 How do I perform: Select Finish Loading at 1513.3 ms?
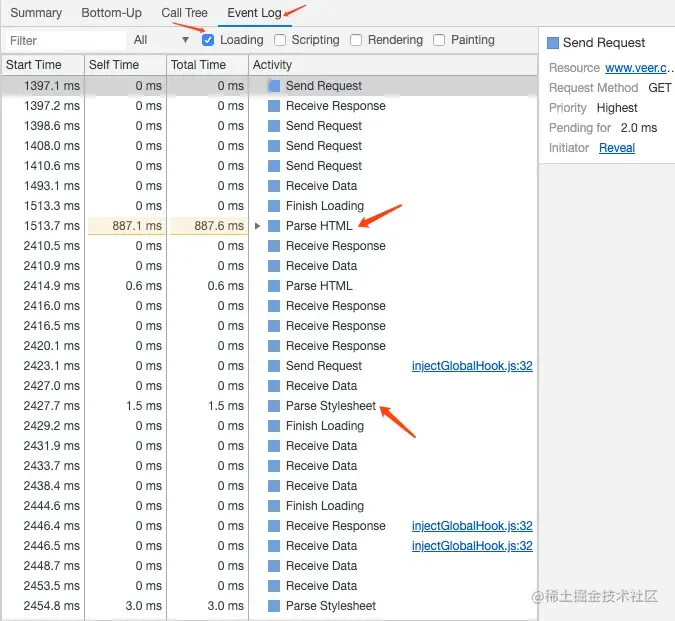click(269, 206)
